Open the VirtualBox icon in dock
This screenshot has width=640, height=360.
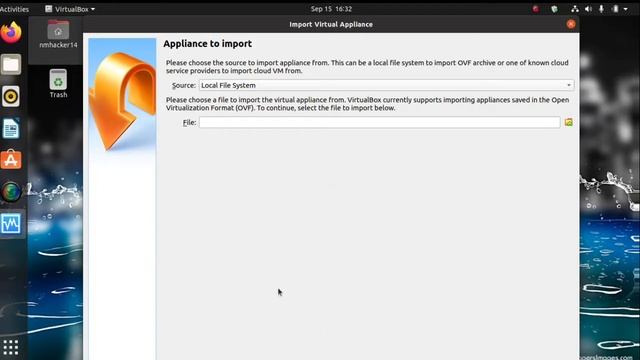[x=11, y=223]
